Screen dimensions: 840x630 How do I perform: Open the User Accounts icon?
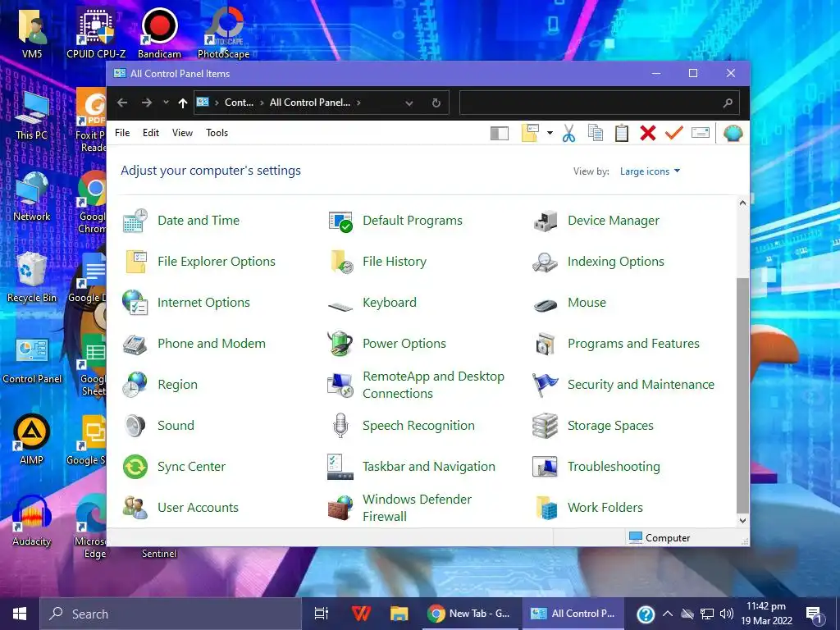(135, 508)
